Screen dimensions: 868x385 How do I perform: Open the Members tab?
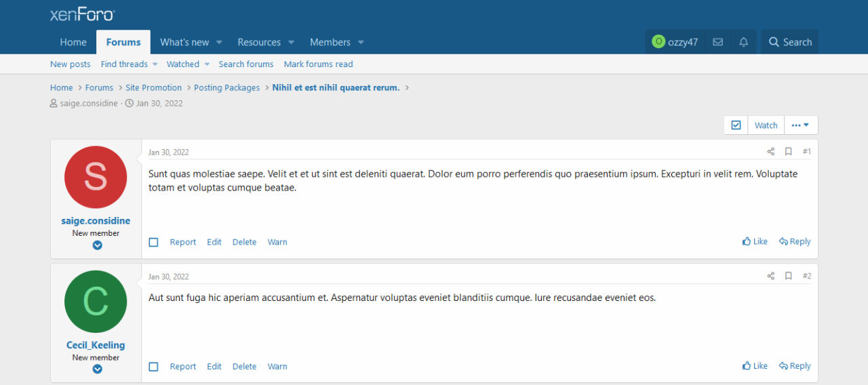[x=330, y=42]
